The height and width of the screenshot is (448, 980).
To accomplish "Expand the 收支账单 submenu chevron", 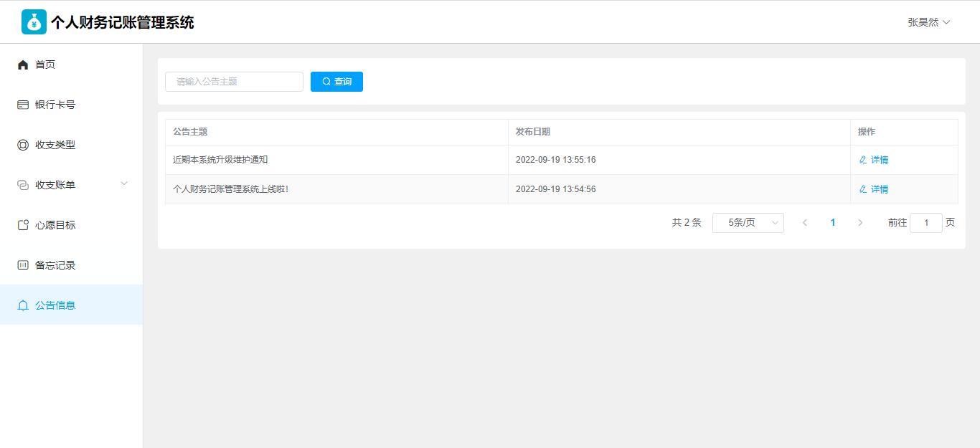I will [124, 184].
